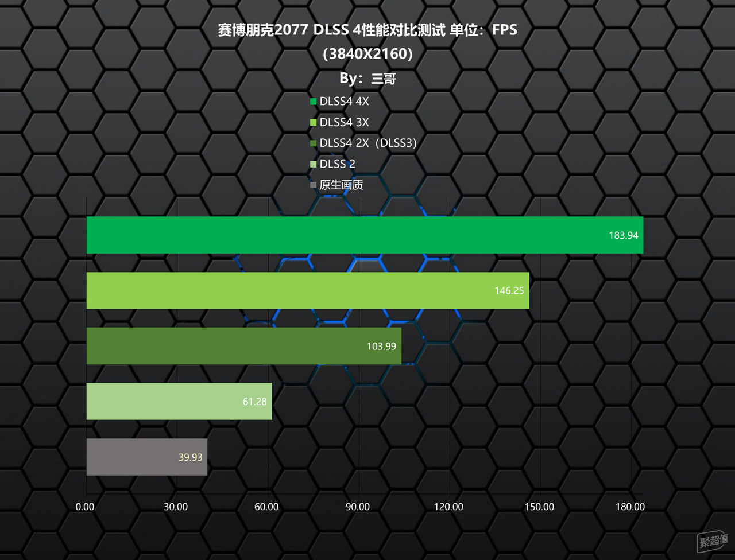Viewport: 735px width, 560px height.
Task: Click the DLSS4 3X legend color square
Action: [313, 122]
